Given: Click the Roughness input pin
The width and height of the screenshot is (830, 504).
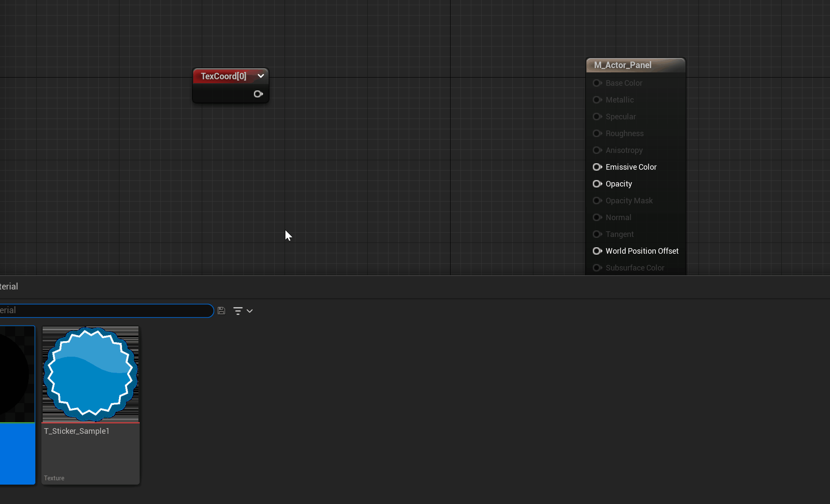Looking at the screenshot, I should tap(597, 134).
